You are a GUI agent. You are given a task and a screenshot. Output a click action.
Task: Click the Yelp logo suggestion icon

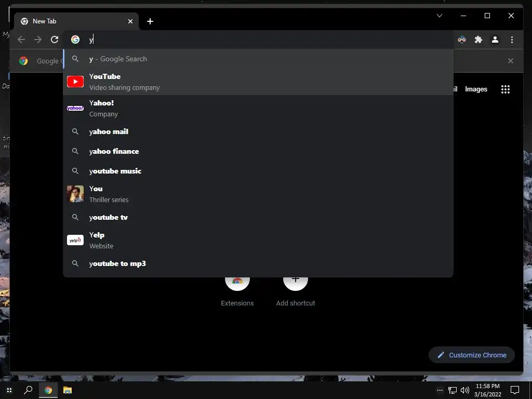pyautogui.click(x=75, y=240)
